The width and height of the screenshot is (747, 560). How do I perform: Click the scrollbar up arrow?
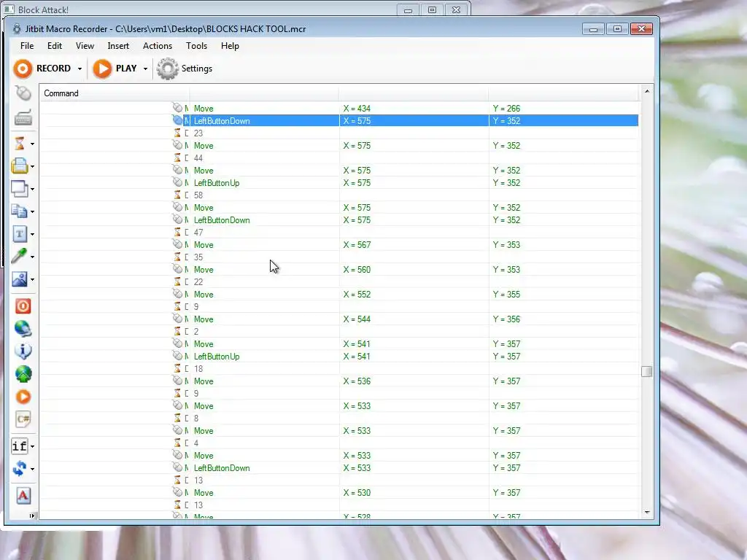646,91
